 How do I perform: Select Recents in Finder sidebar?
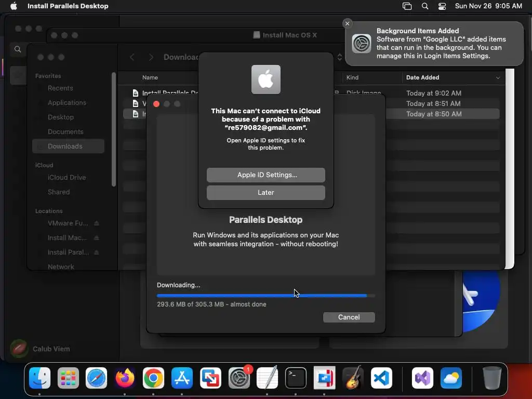tap(60, 88)
